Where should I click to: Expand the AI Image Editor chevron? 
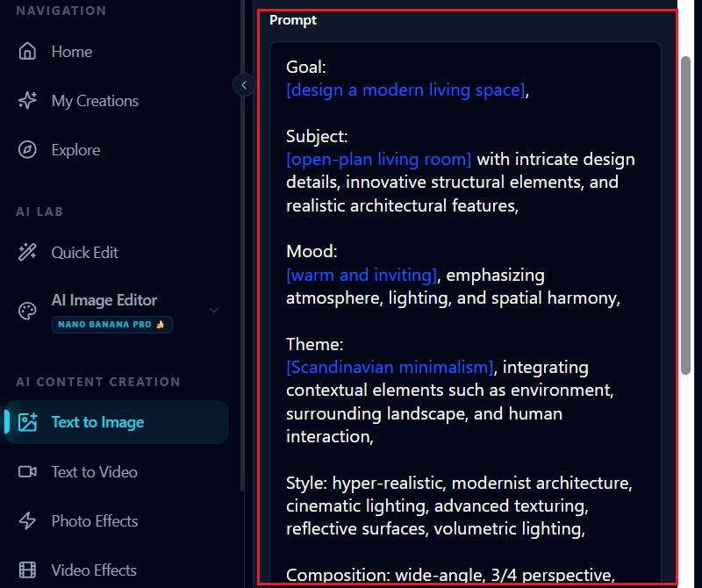pos(214,311)
